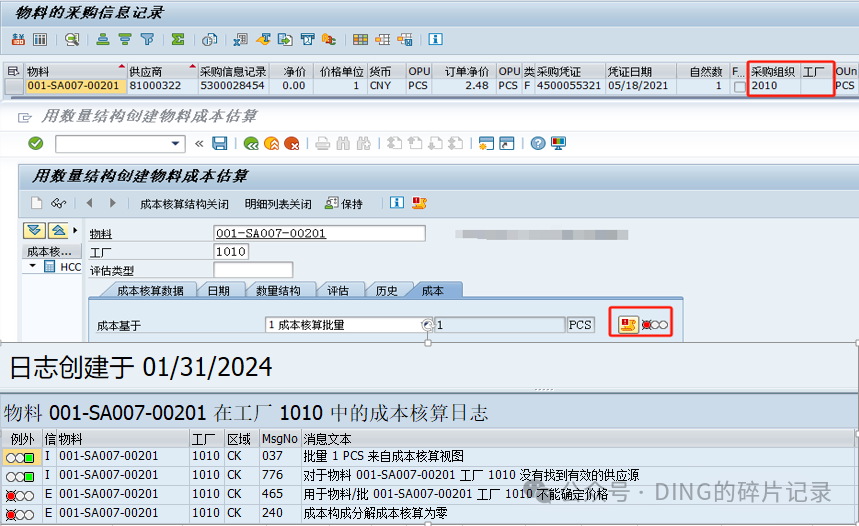The width and height of the screenshot is (859, 526).
Task: Click the 物料 column header in info record table
Action: tap(76, 71)
